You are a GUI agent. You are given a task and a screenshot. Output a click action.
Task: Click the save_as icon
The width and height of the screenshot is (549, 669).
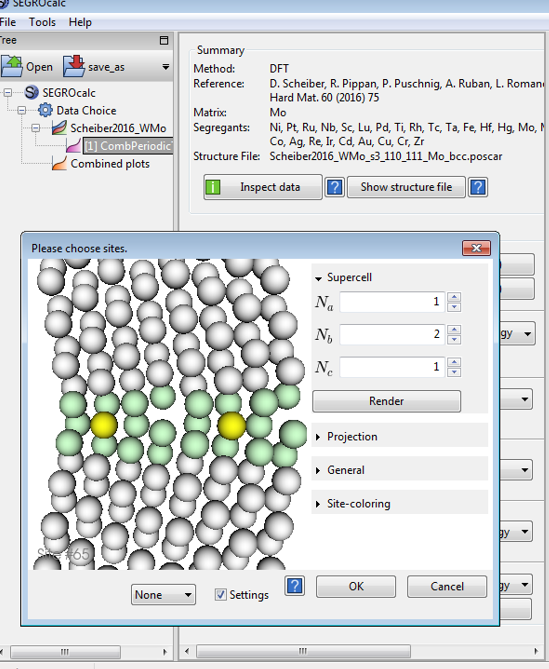pos(74,67)
